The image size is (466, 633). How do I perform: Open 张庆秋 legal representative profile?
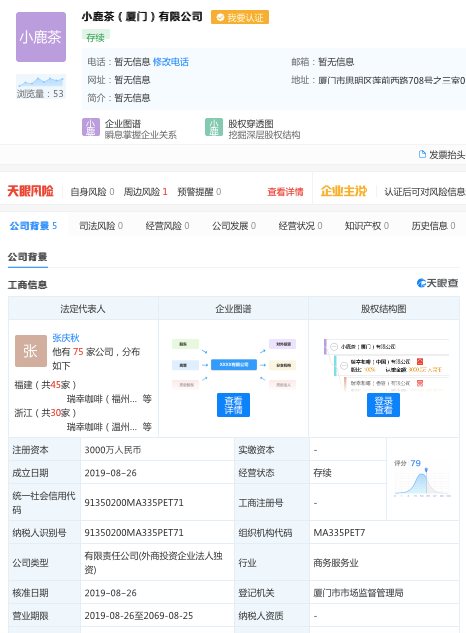coord(66,338)
